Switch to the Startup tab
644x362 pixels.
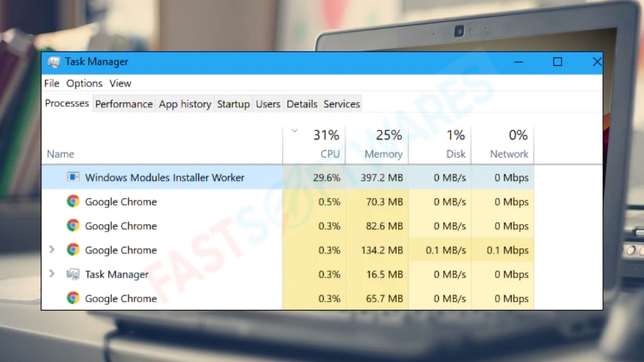(233, 104)
